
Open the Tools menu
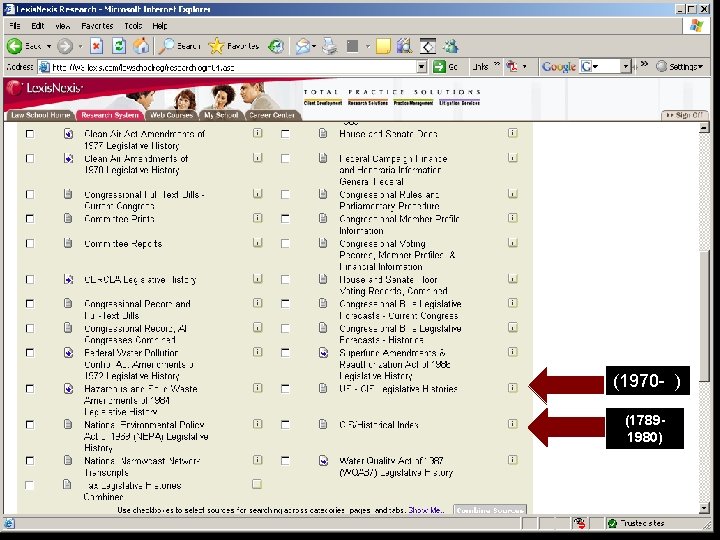[133, 26]
